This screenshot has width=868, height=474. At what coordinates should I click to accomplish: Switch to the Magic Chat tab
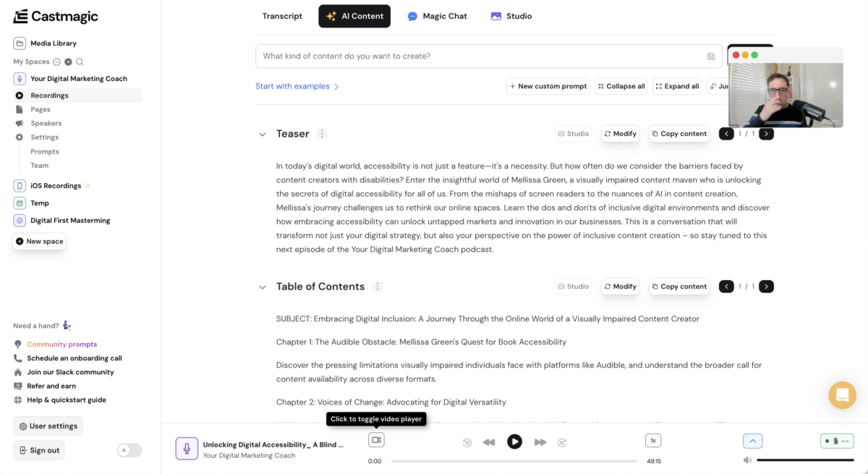(x=437, y=15)
